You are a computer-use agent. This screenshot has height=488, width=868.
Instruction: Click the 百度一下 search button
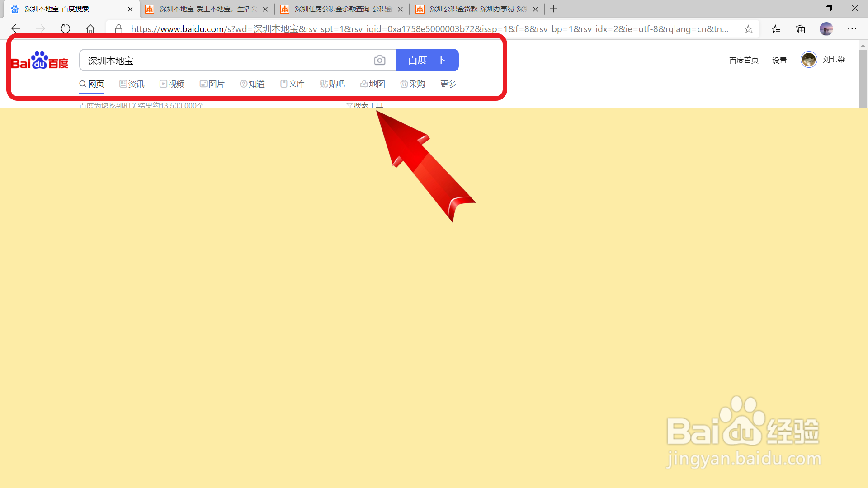pos(427,60)
